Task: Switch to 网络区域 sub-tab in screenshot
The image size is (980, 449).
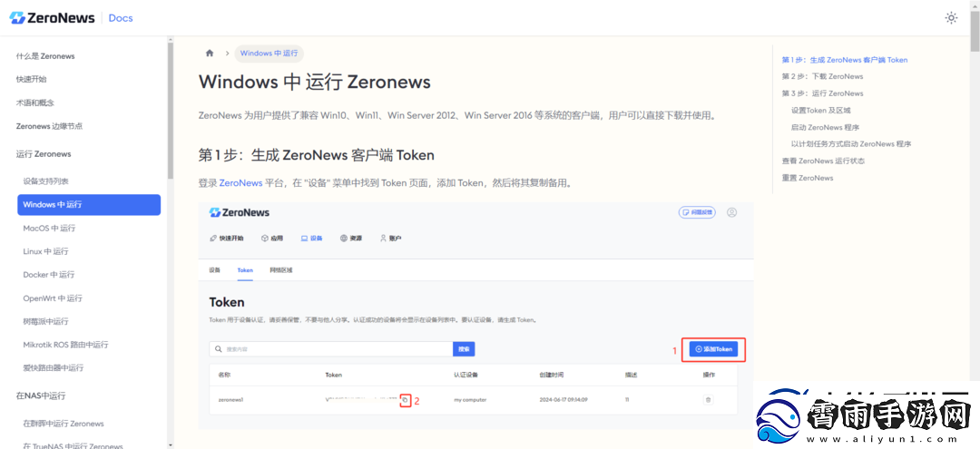Action: 281,270
